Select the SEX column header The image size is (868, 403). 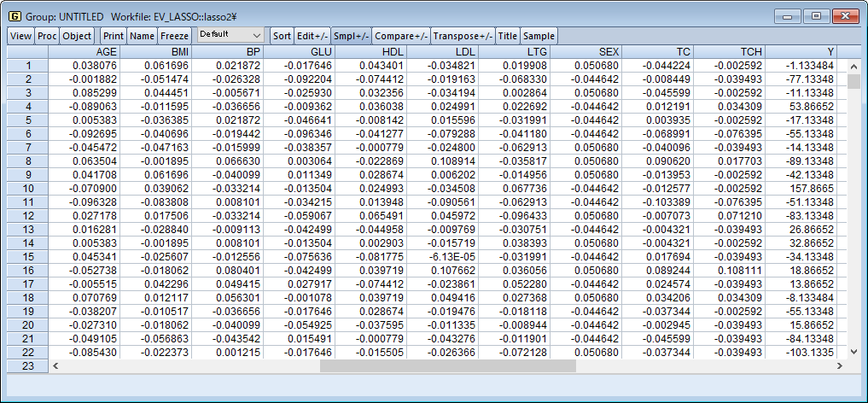[x=585, y=52]
